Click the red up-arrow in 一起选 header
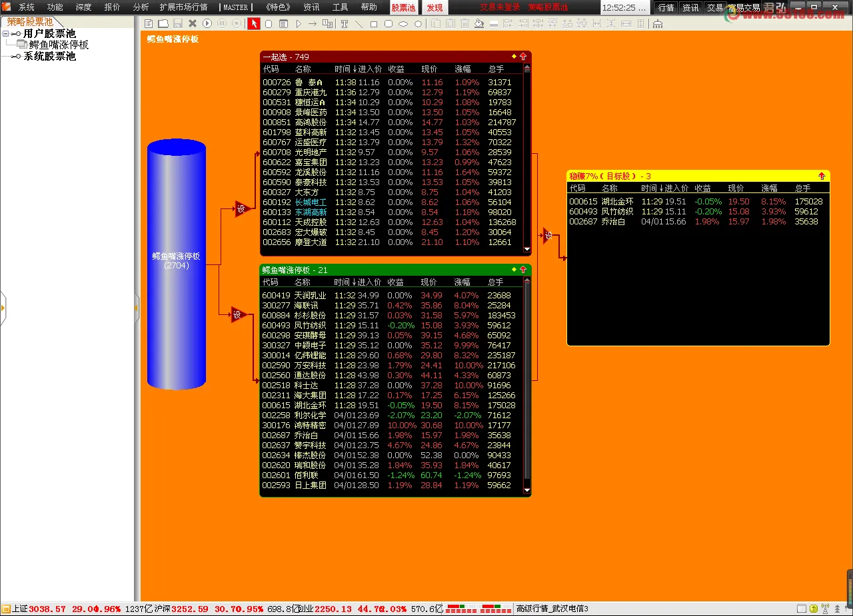This screenshot has height=616, width=853. pos(523,57)
